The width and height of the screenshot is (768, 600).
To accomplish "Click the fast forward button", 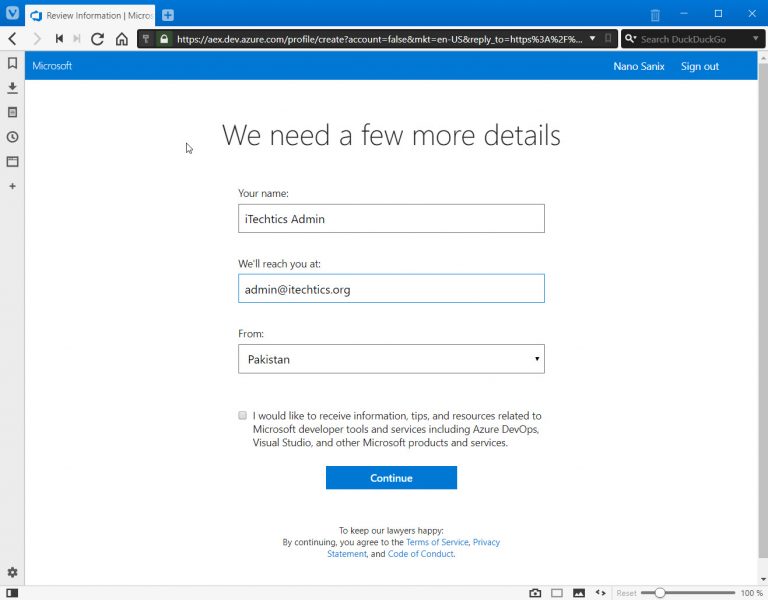I will coord(76,39).
